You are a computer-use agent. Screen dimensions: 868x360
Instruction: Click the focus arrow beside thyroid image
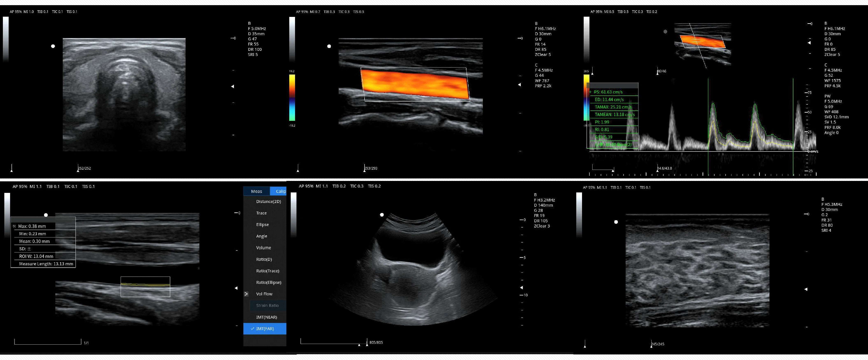pyautogui.click(x=232, y=87)
